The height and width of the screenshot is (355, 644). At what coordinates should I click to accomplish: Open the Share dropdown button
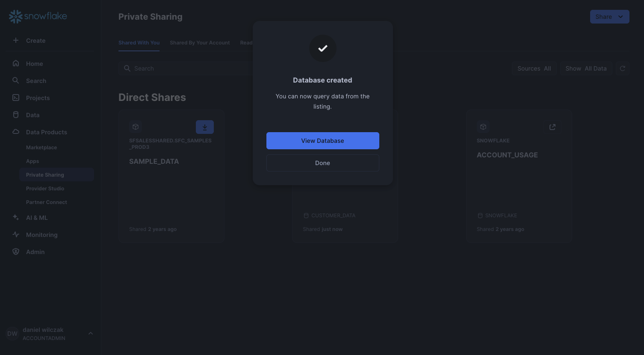coord(609,17)
